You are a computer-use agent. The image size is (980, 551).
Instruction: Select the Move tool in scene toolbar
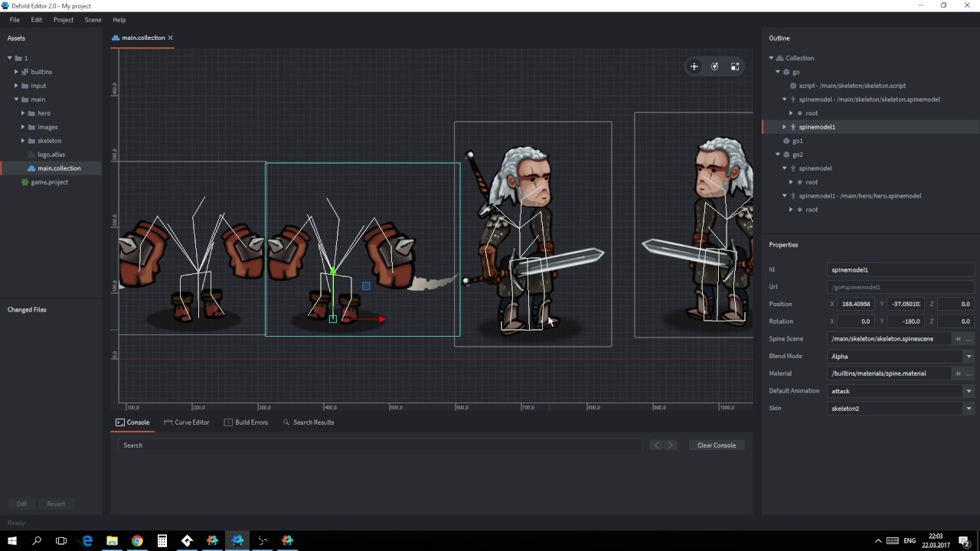(x=694, y=67)
